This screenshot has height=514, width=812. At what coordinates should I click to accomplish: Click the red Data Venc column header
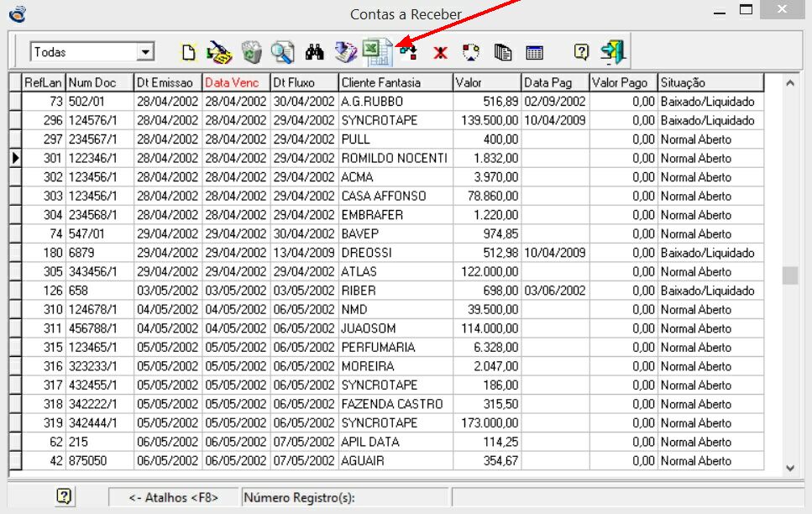tap(236, 82)
